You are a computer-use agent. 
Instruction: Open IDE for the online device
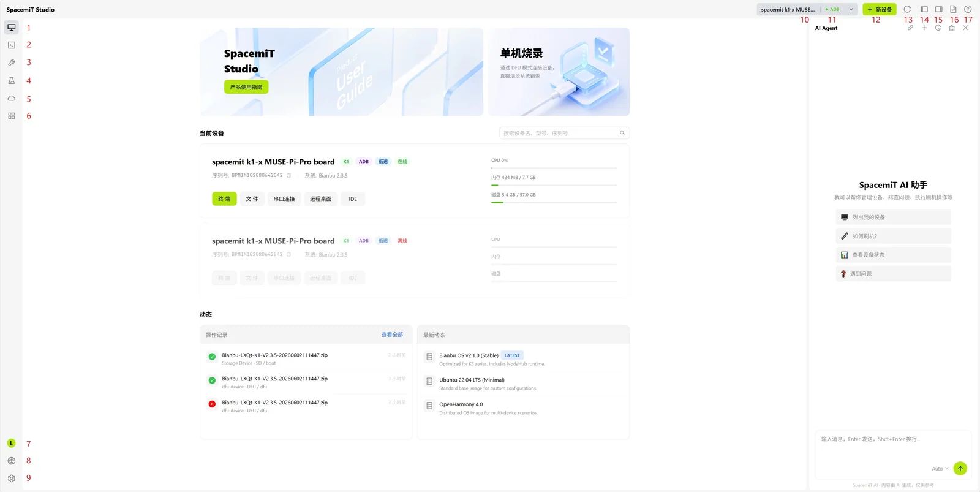[353, 199]
